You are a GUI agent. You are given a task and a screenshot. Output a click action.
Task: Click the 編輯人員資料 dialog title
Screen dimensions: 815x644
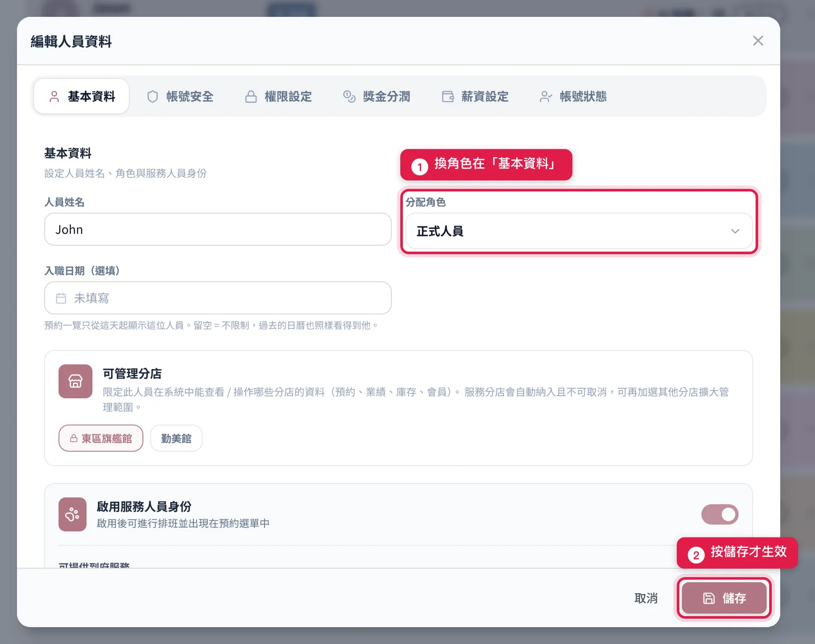[71, 41]
